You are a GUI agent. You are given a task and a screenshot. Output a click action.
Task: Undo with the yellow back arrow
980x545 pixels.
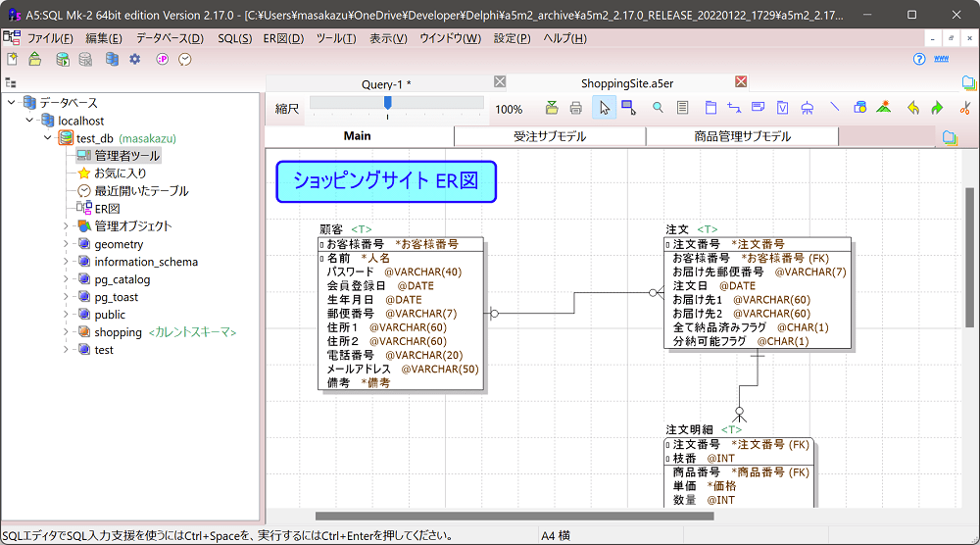[x=913, y=108]
